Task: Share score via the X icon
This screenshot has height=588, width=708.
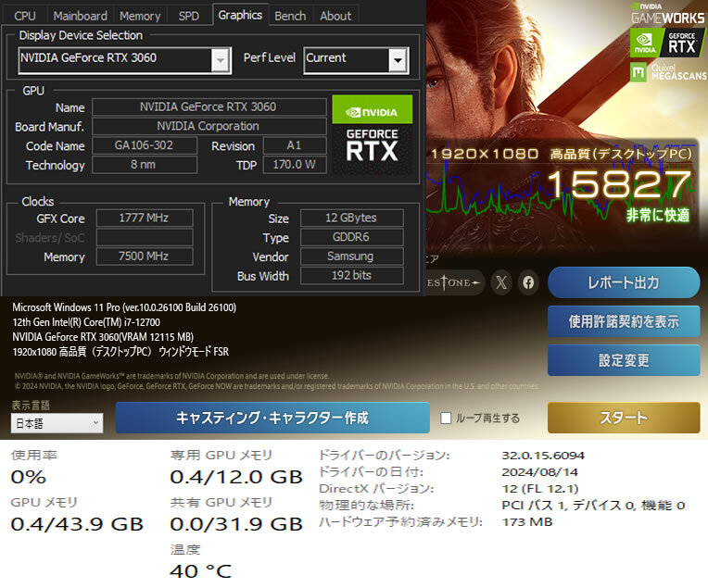Action: point(501,282)
